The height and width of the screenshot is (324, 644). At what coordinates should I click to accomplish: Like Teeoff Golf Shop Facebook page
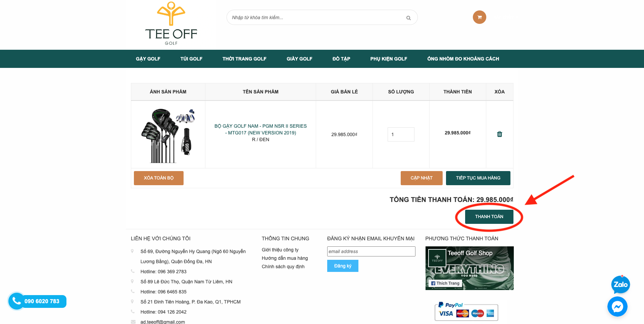point(445,283)
